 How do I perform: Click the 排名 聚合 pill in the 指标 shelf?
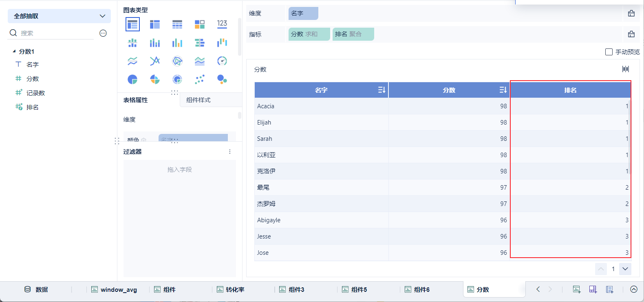point(353,34)
